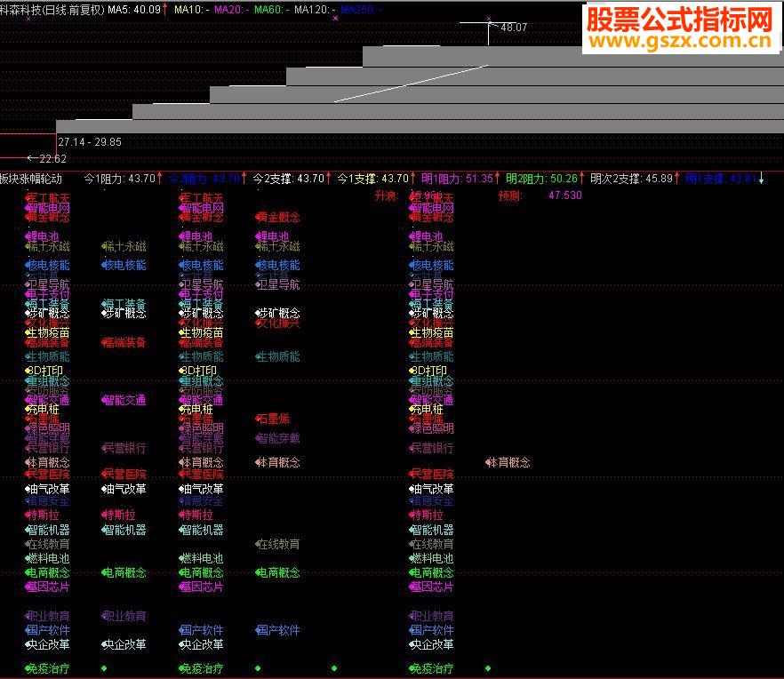Click the red 预测 label
784x679 pixels.
click(510, 196)
